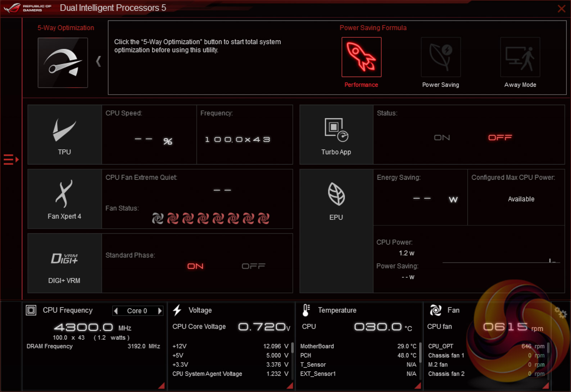Click the Fan monitor icon
The width and height of the screenshot is (571, 392).
pos(435,310)
